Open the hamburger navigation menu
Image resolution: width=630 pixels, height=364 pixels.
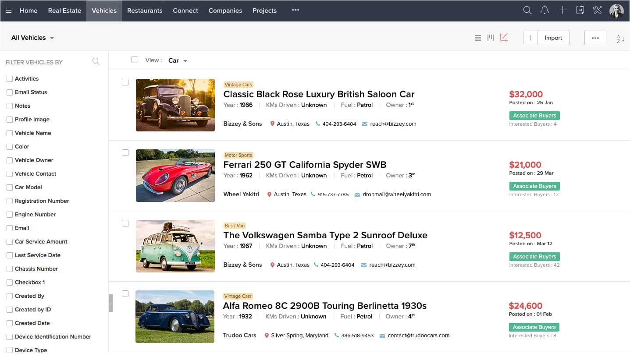click(x=9, y=11)
